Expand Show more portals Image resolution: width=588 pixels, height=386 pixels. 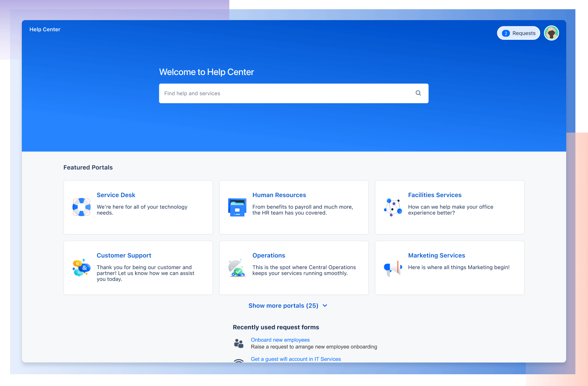point(283,305)
